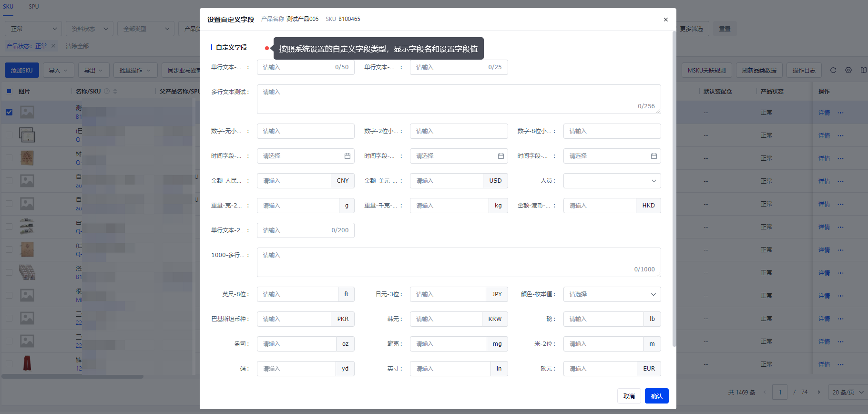Open calendar picker in first time field
This screenshot has height=414, width=868.
tap(347, 156)
